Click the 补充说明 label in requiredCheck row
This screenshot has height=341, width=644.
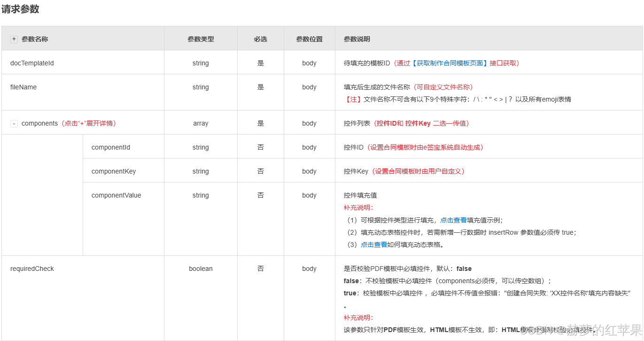[359, 317]
